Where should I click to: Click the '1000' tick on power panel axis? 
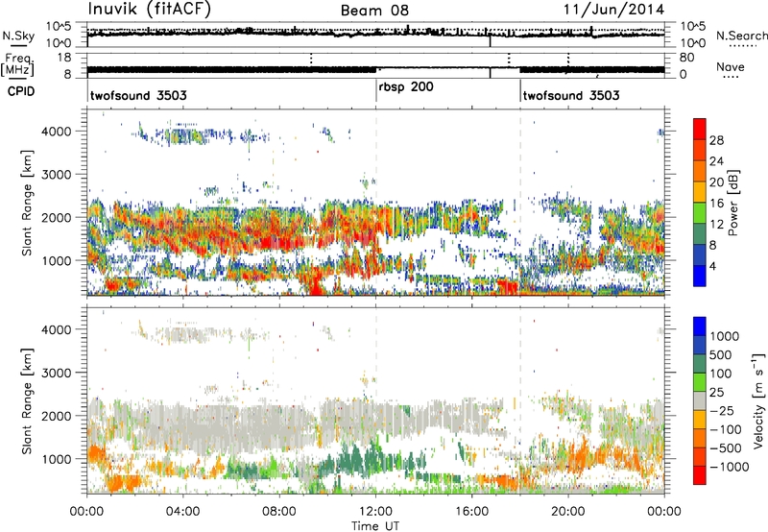(56, 260)
